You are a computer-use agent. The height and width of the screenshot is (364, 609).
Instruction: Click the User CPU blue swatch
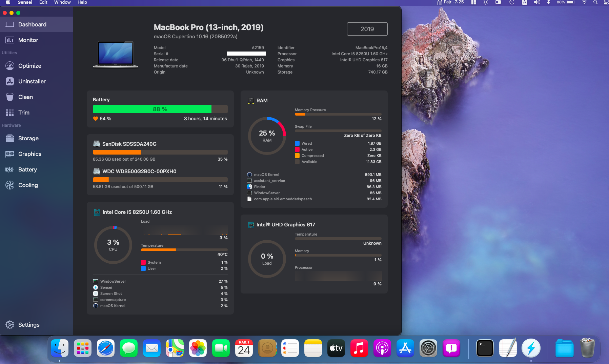coord(143,268)
